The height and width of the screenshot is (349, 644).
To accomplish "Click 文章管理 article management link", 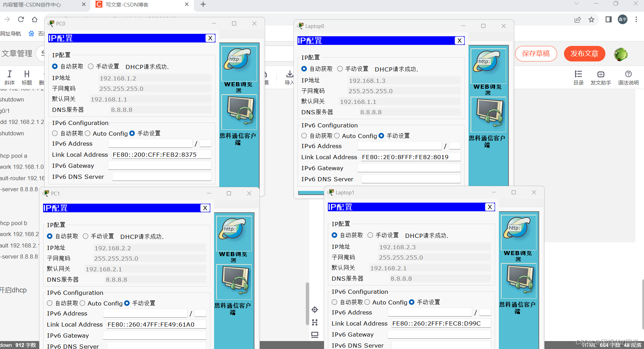I will [17, 53].
